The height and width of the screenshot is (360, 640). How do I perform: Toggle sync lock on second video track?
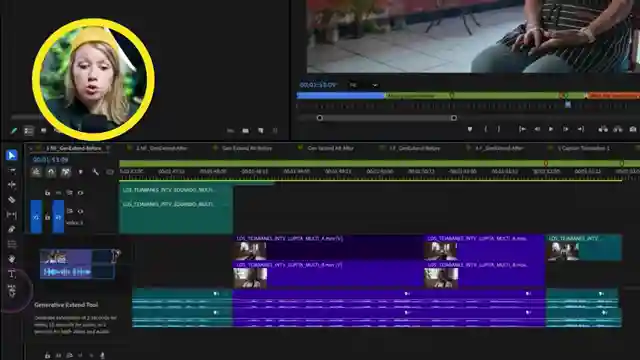(x=70, y=211)
